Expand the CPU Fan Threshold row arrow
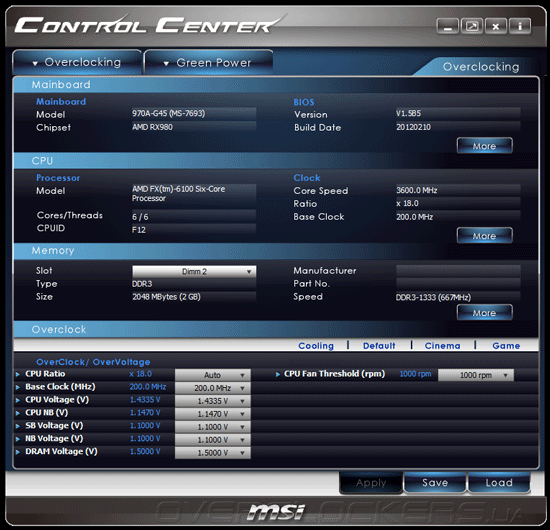 coord(278,375)
